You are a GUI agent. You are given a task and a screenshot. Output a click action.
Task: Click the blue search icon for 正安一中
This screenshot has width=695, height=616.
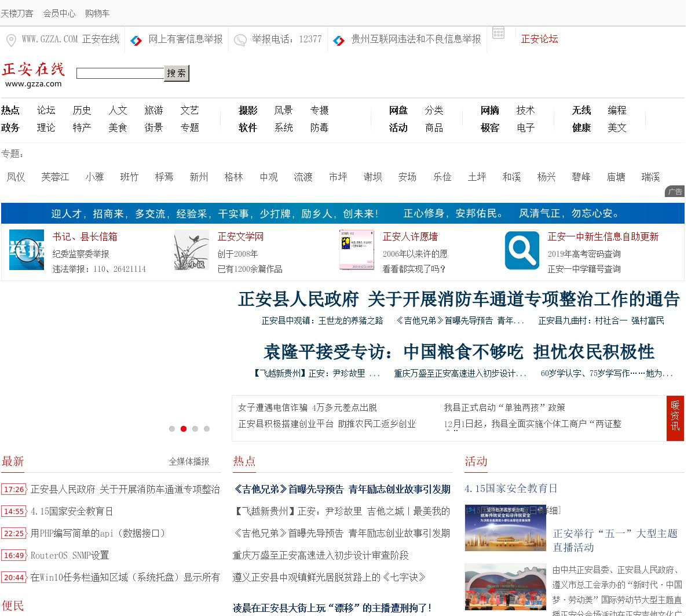pos(522,250)
